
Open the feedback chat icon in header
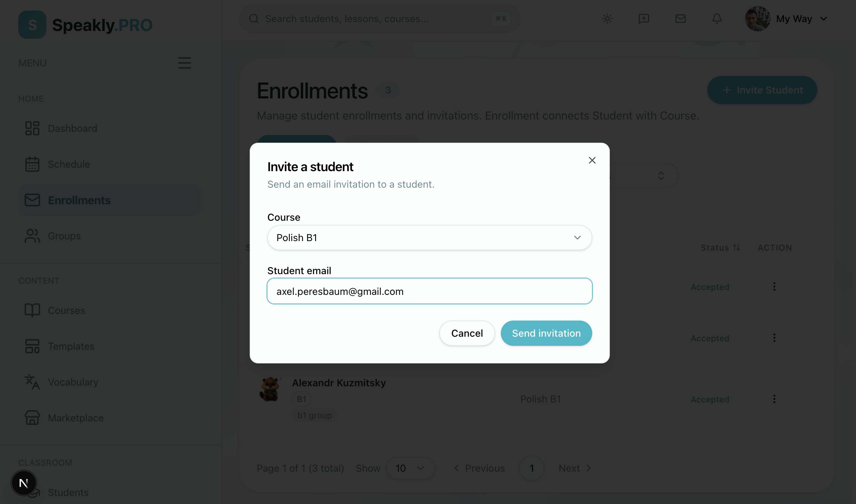tap(644, 19)
